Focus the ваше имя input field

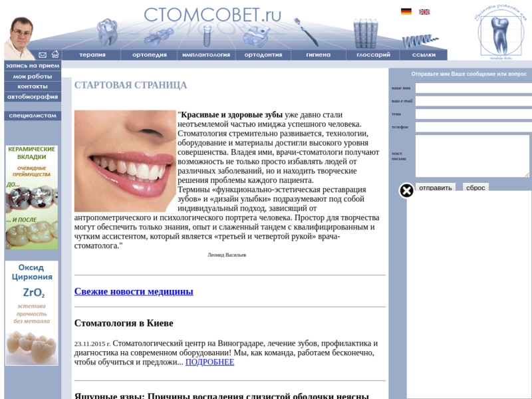[473, 88]
